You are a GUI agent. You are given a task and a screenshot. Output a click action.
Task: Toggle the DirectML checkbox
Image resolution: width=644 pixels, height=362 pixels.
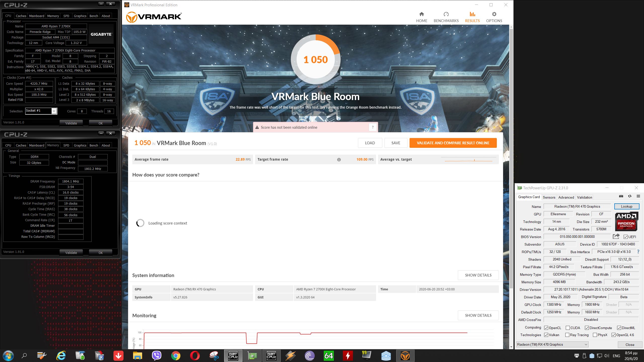tap(619, 328)
